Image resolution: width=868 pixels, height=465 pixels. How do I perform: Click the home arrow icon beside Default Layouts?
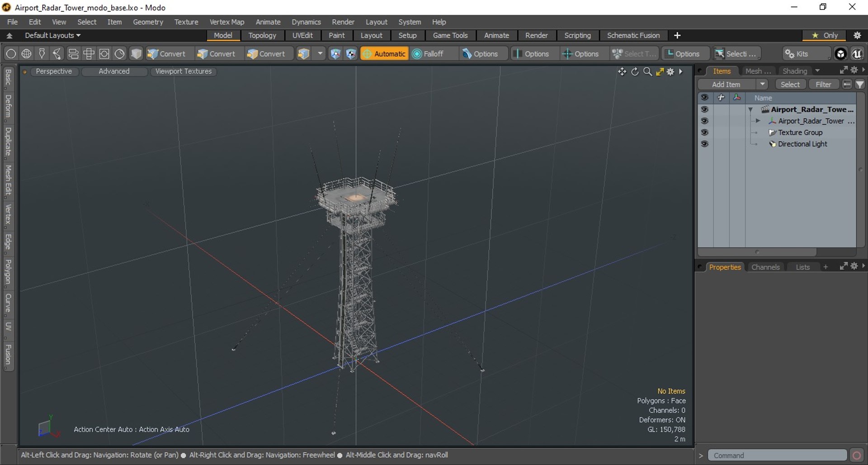[x=9, y=35]
